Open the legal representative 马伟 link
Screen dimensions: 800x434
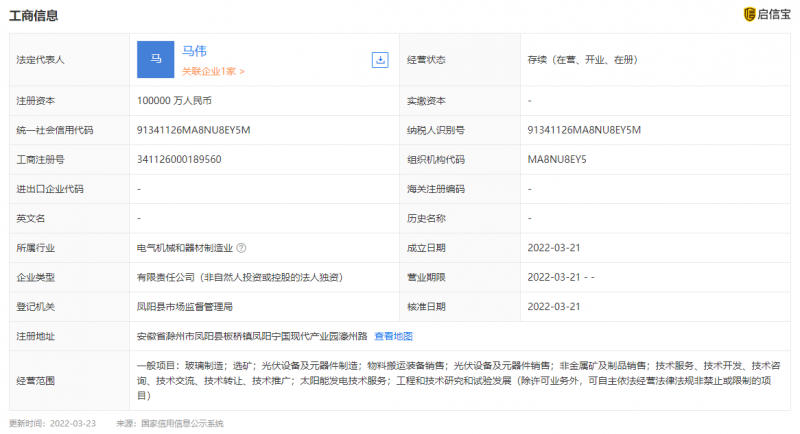[195, 51]
